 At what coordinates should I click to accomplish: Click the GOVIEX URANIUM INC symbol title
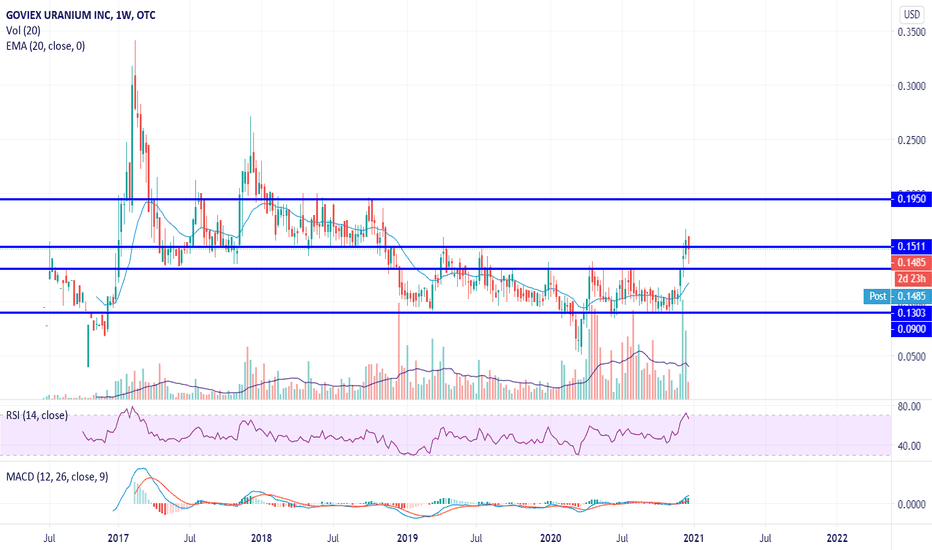[x=81, y=15]
